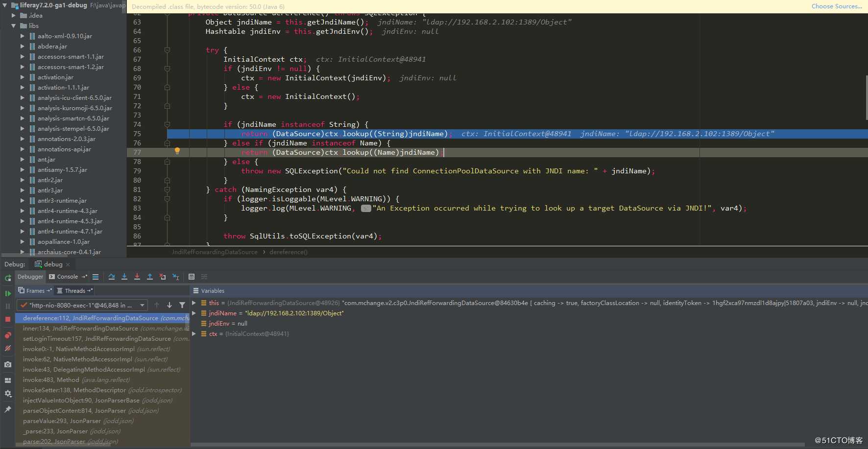Click the Evaluate Expression calculator icon

192,277
